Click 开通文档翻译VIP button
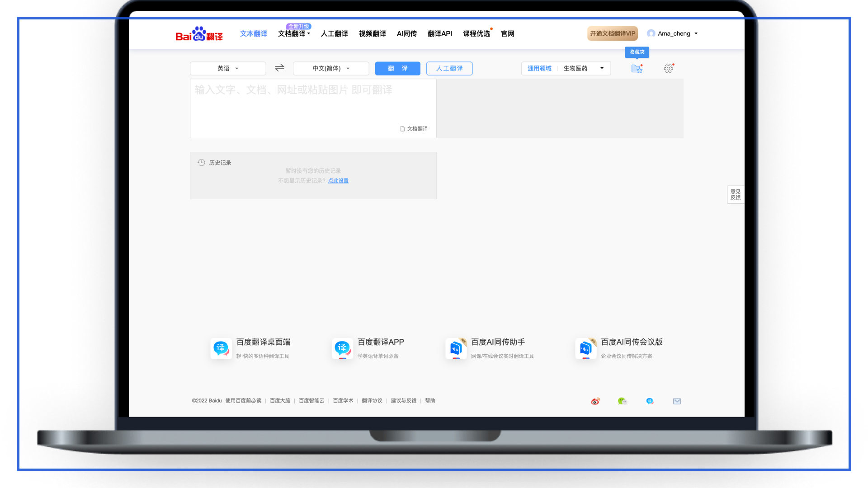868x488 pixels. 612,33
